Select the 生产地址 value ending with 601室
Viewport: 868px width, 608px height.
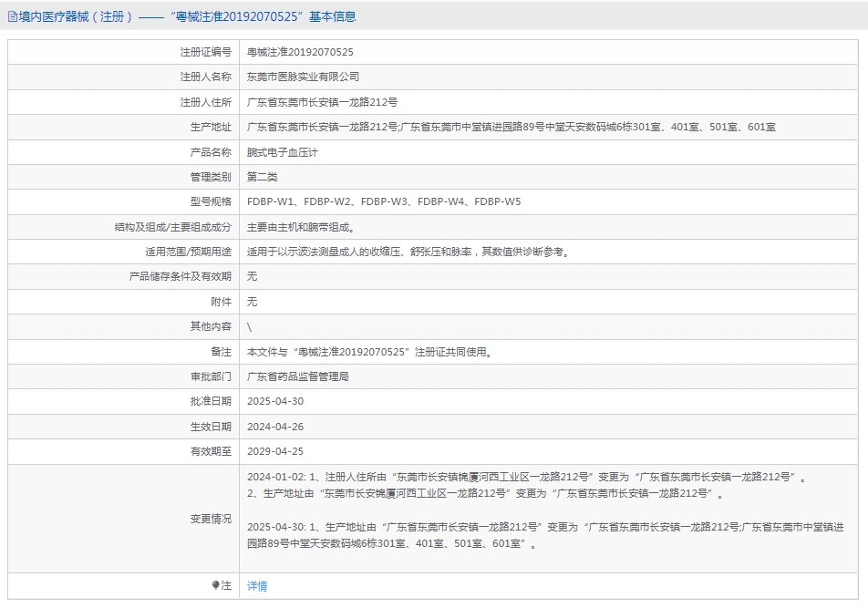(x=511, y=128)
